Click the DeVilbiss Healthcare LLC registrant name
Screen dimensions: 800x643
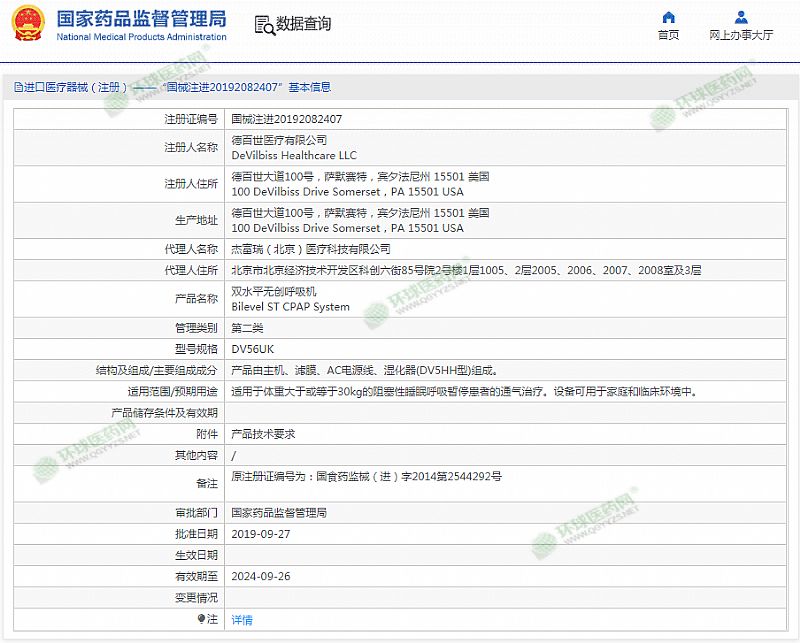tap(294, 156)
